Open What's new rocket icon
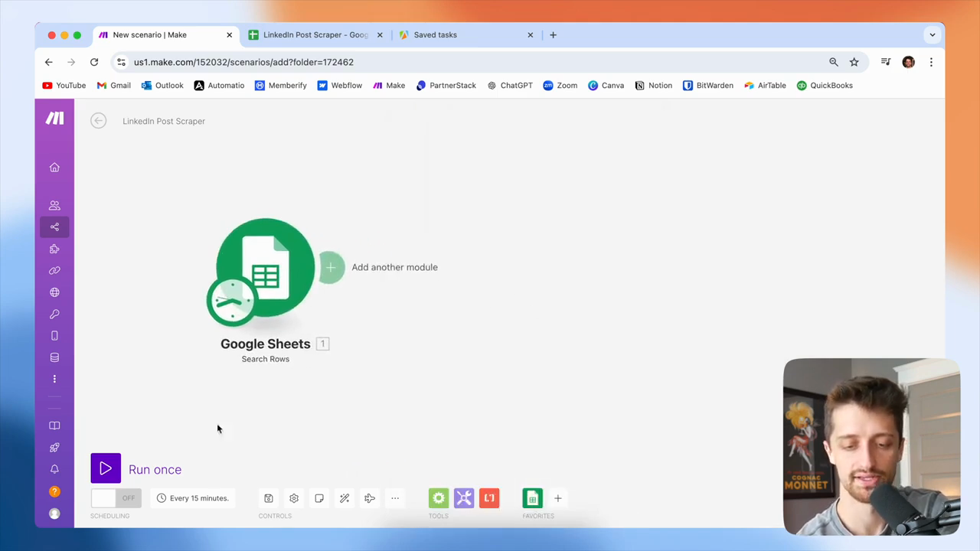The height and width of the screenshot is (551, 980). 54,448
